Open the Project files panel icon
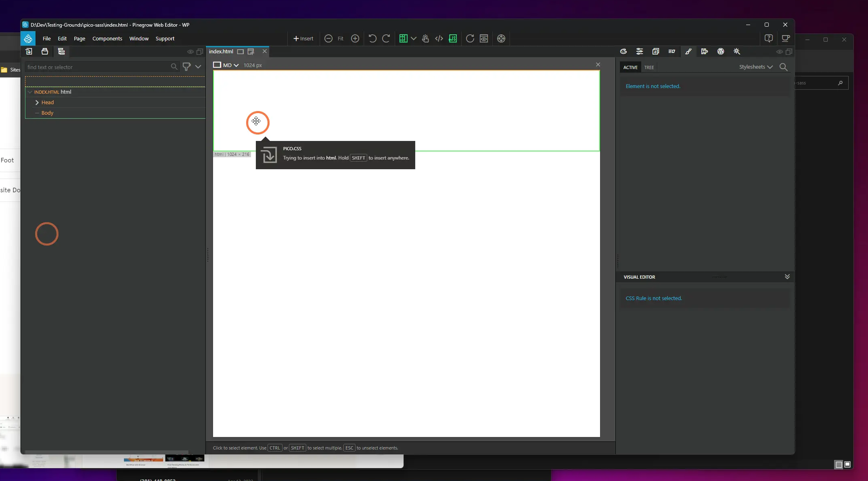868x481 pixels. pos(45,51)
